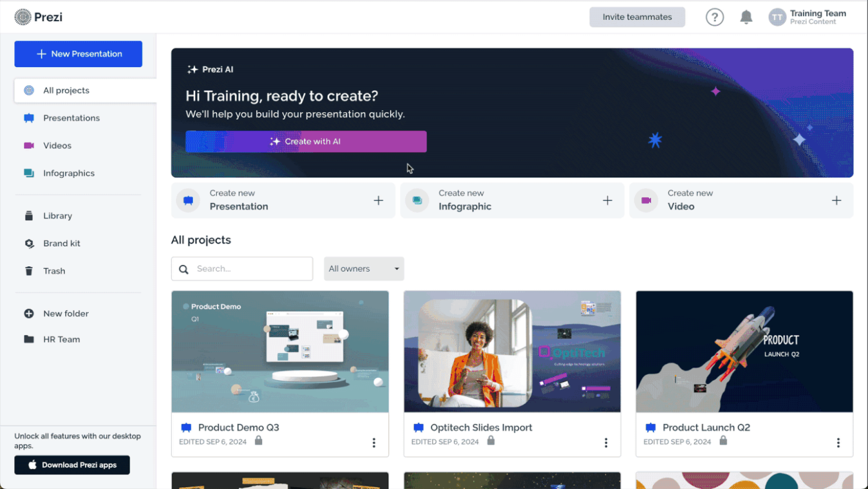Open the Product Demo Q3 thumbnail

tap(280, 352)
